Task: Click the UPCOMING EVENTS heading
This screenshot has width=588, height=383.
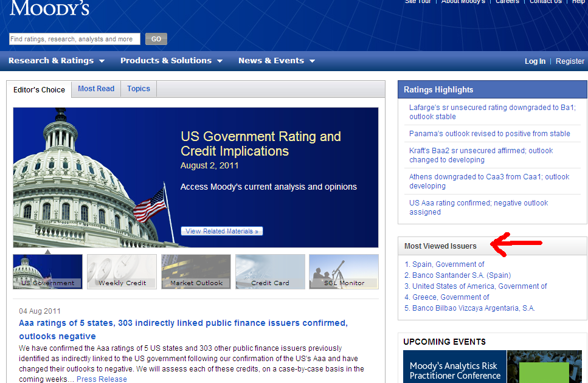Action: pyautogui.click(x=444, y=342)
